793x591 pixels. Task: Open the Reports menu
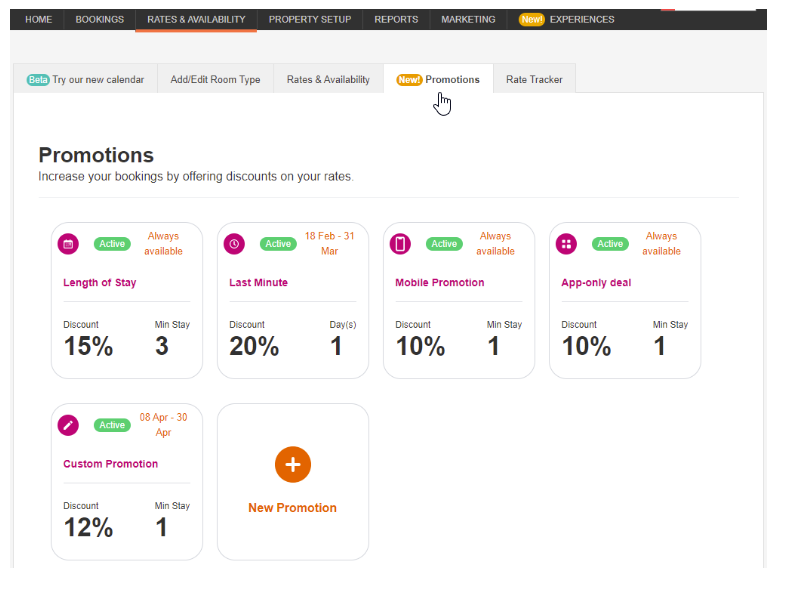[x=396, y=20]
